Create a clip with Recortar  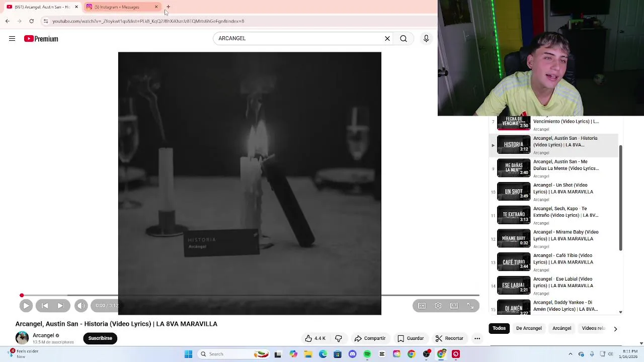[x=449, y=338]
